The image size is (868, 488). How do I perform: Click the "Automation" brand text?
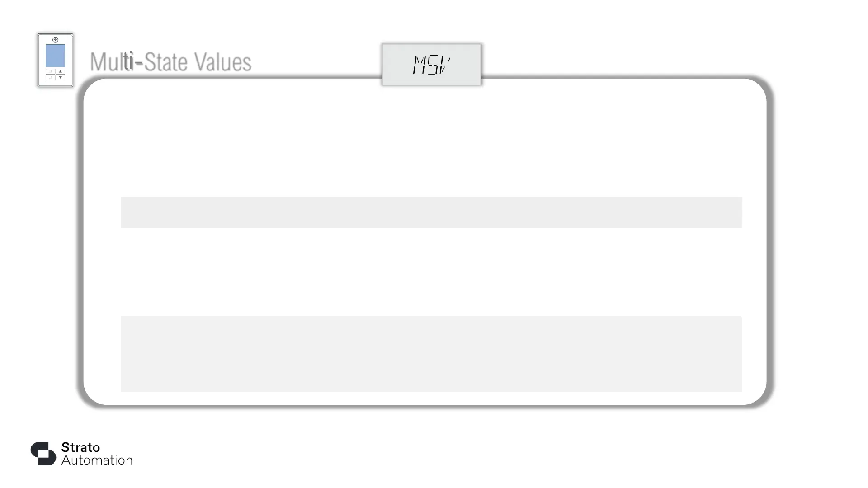(x=97, y=460)
